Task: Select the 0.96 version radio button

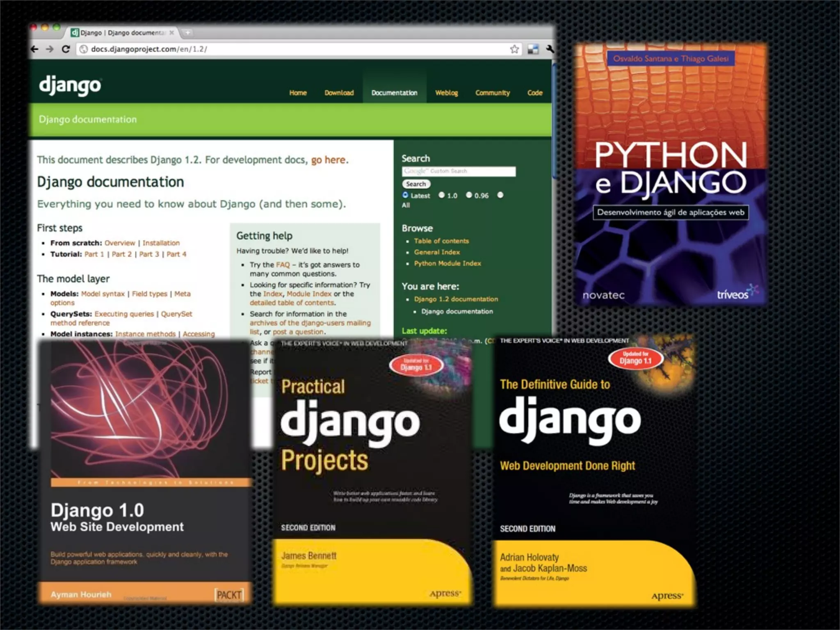Action: click(469, 195)
